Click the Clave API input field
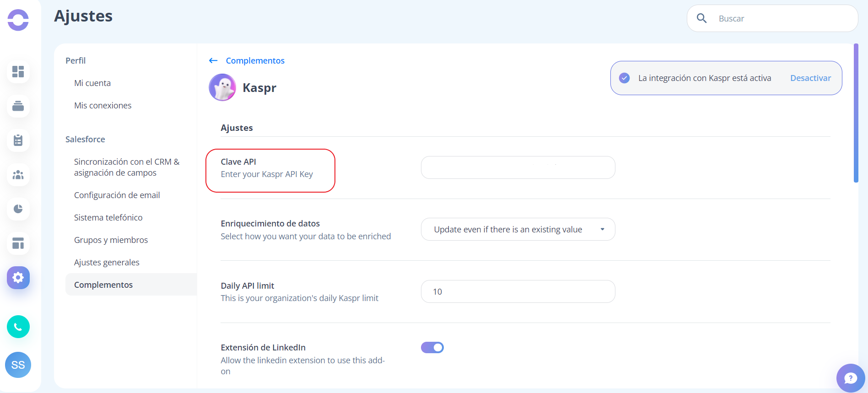868x393 pixels. coord(518,167)
